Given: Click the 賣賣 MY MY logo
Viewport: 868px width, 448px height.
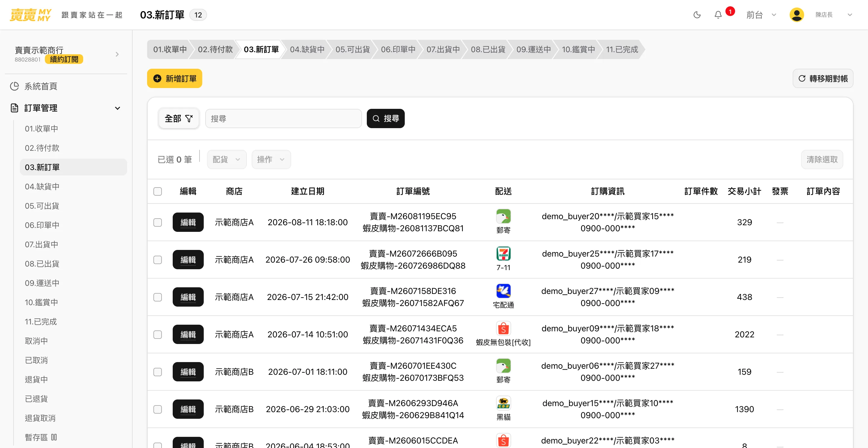Looking at the screenshot, I should point(31,15).
